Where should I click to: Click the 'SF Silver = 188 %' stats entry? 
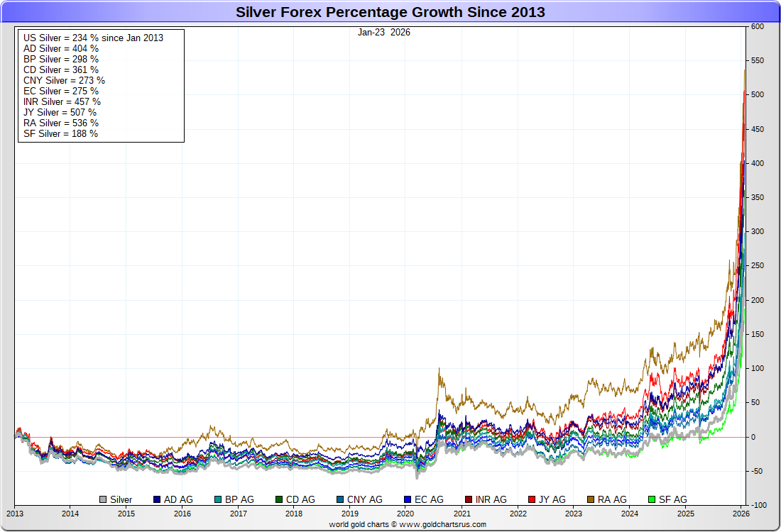(x=60, y=133)
